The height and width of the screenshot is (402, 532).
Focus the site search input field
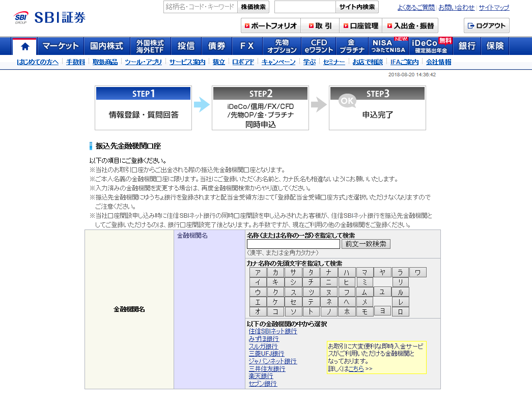pos(305,7)
